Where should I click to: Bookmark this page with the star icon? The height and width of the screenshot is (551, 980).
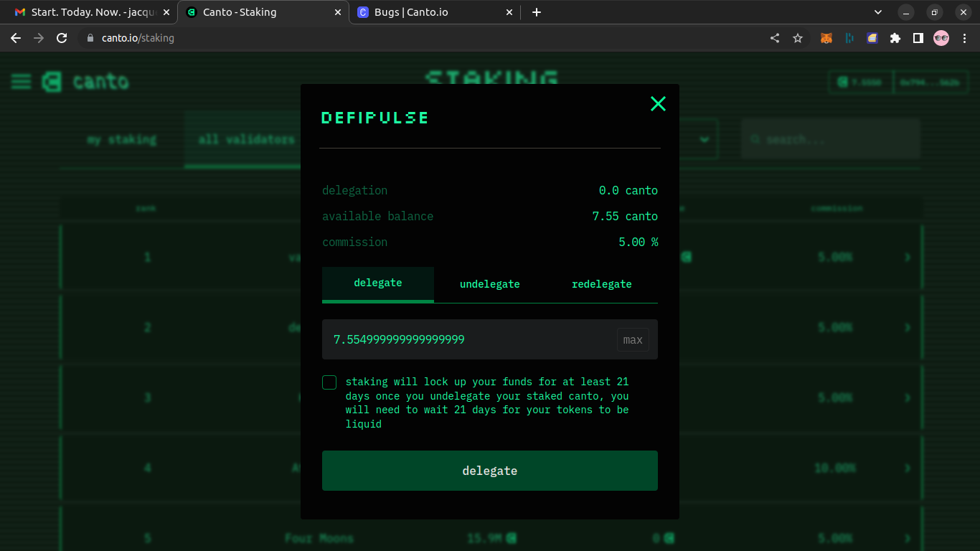point(798,38)
